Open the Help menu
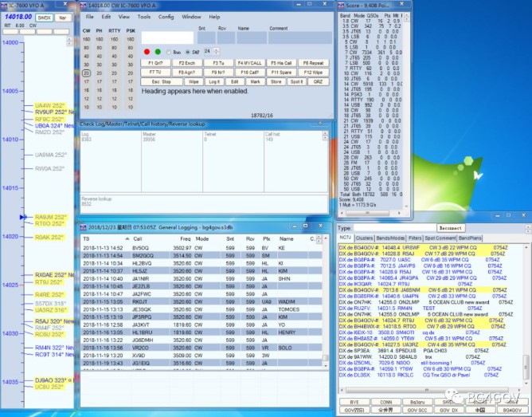Screen dimensions: 532x417 coord(214,17)
